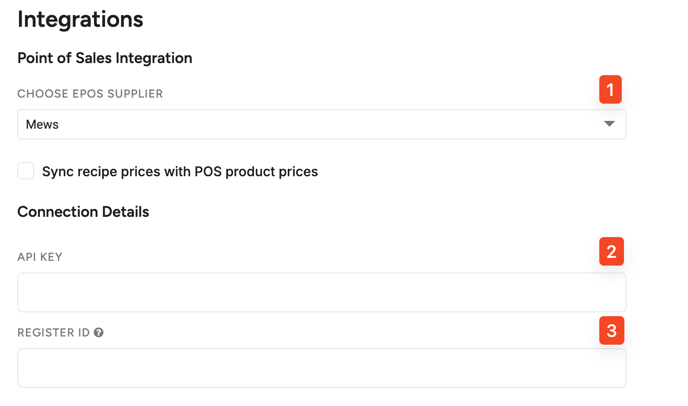This screenshot has width=688, height=406.
Task: Click the help icon beside Register ID
Action: tap(99, 333)
